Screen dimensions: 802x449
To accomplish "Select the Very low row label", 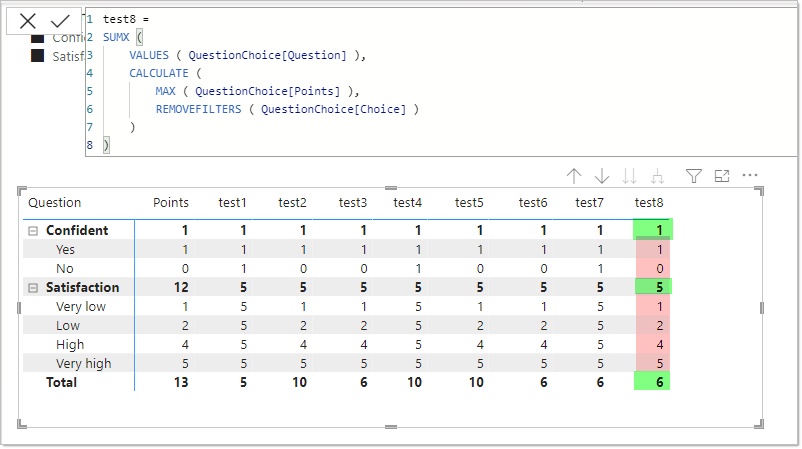I will 81,307.
